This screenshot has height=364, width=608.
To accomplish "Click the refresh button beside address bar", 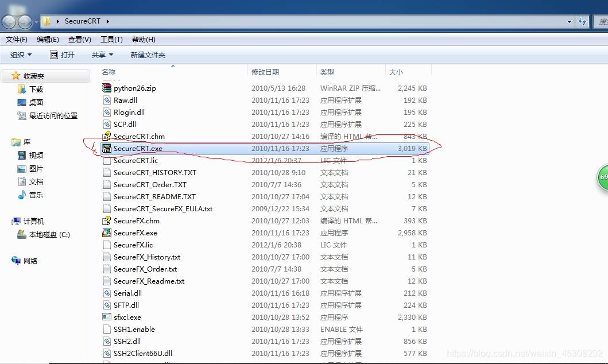I will tap(582, 21).
